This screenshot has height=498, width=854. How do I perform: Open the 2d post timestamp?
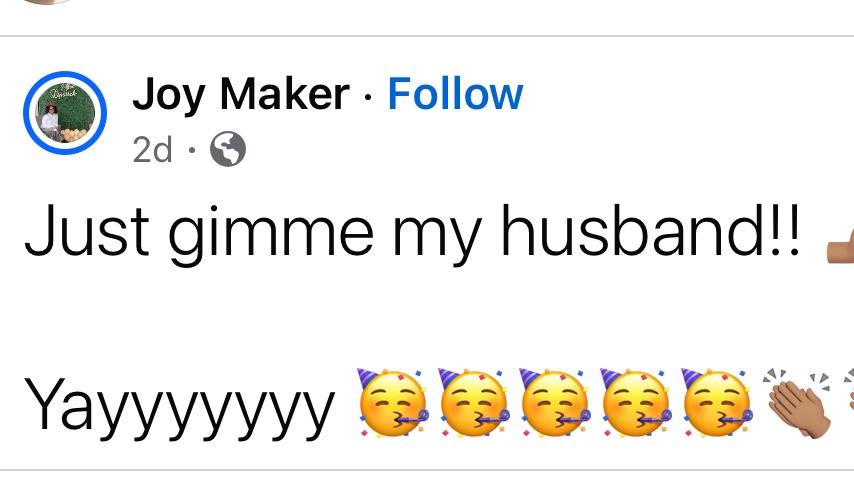tap(152, 149)
